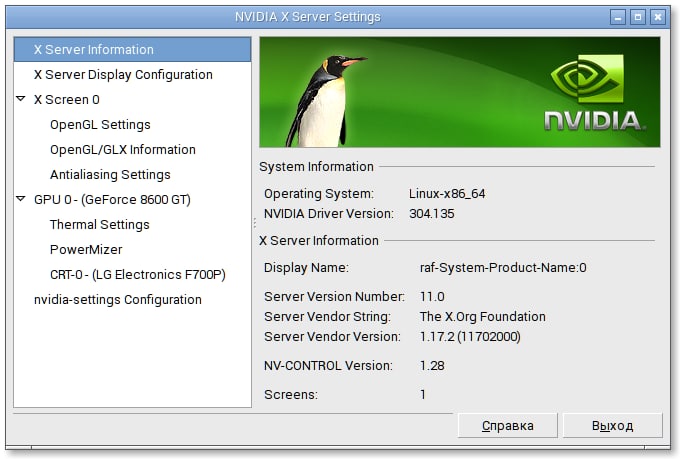Screen dimensions: 680x459
Task: Click the Screens: label
Action: (x=291, y=395)
